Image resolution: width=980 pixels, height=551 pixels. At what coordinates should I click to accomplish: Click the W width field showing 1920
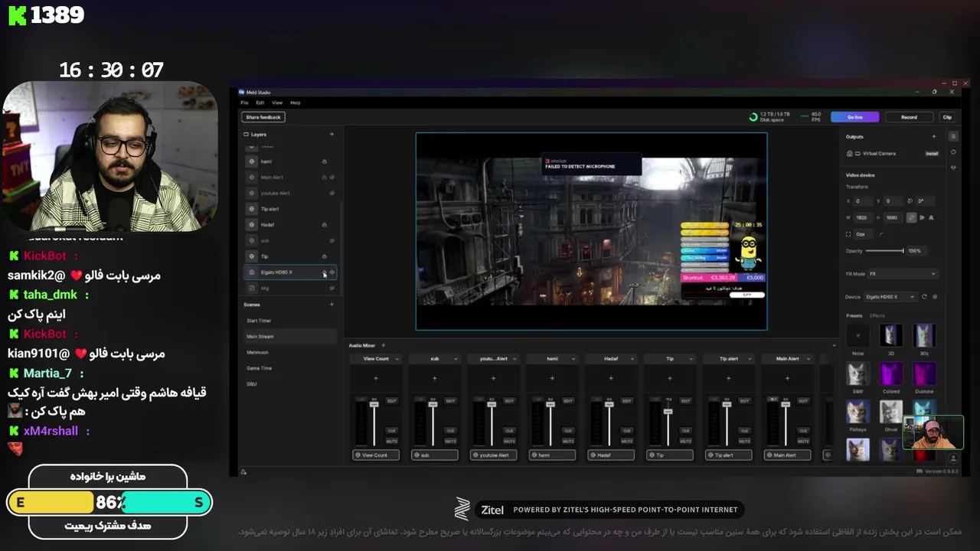(x=865, y=217)
